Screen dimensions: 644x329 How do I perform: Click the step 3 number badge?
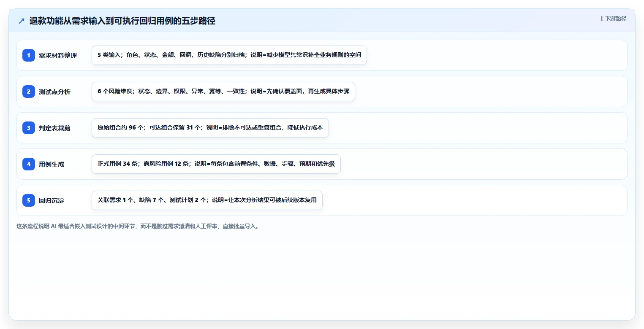[29, 128]
